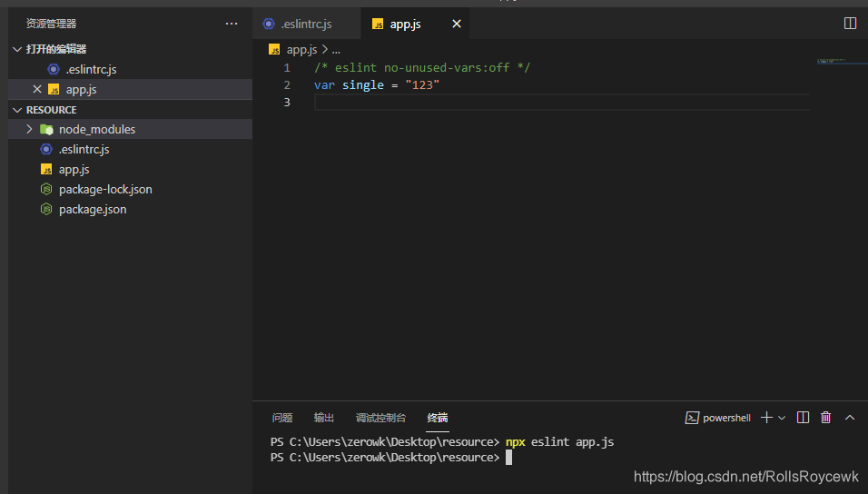The height and width of the screenshot is (494, 868).
Task: Close app.js in the open editors list
Action: point(37,89)
